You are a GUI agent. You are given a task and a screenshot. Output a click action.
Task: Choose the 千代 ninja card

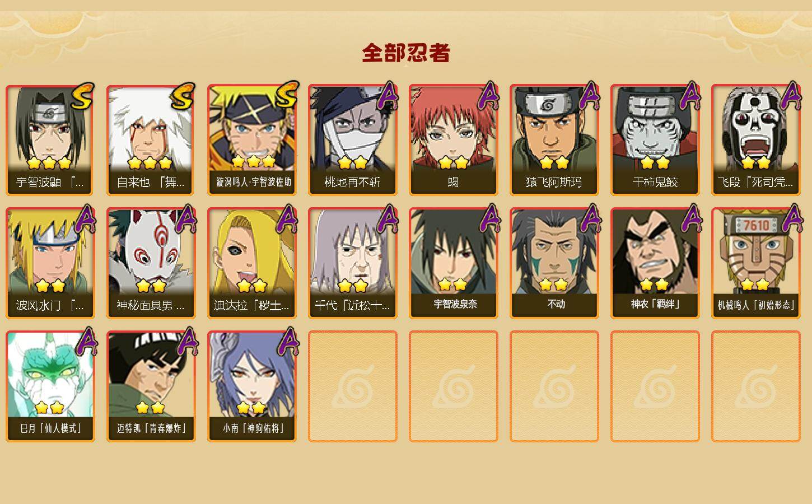coord(353,263)
